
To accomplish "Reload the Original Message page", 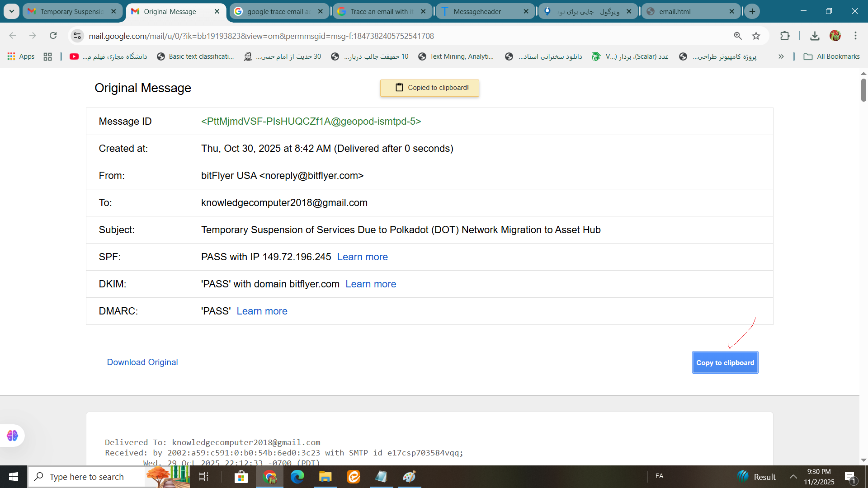I will (53, 36).
